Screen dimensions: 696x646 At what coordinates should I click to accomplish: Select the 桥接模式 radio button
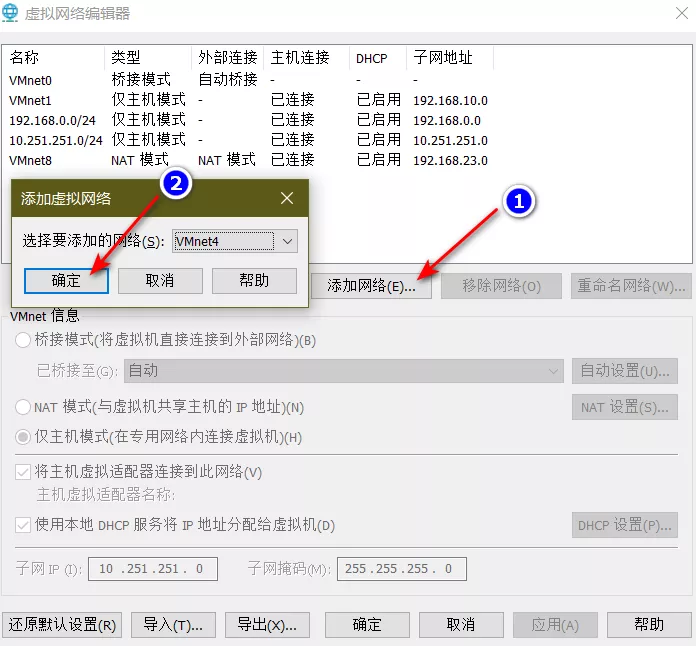23,340
